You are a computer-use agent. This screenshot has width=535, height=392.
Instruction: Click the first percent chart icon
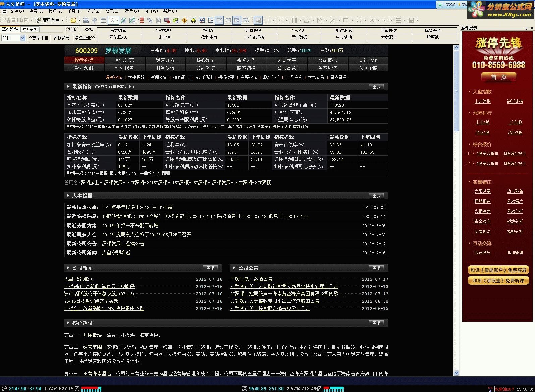point(123,20)
